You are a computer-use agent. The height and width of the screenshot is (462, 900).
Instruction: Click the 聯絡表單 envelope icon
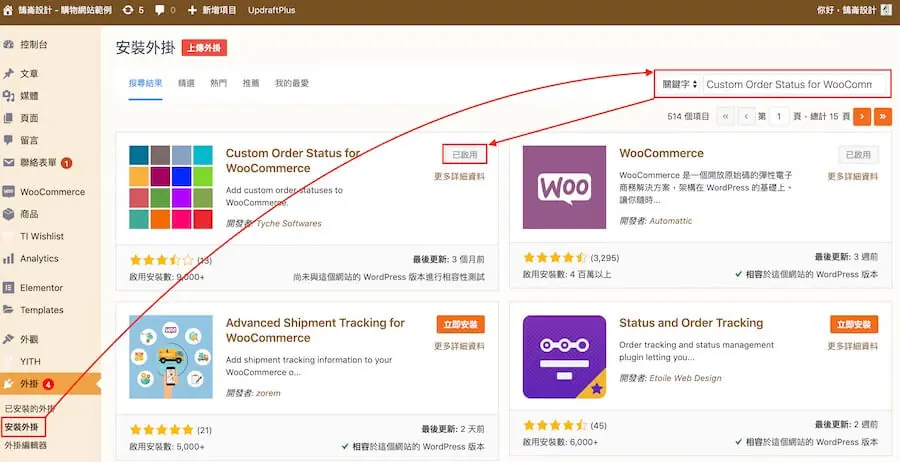point(9,163)
